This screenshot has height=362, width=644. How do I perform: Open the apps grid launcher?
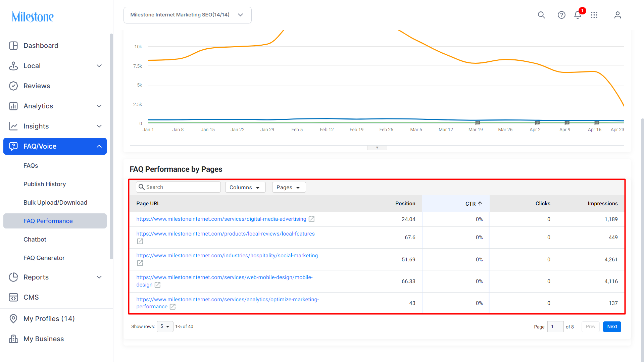point(594,15)
